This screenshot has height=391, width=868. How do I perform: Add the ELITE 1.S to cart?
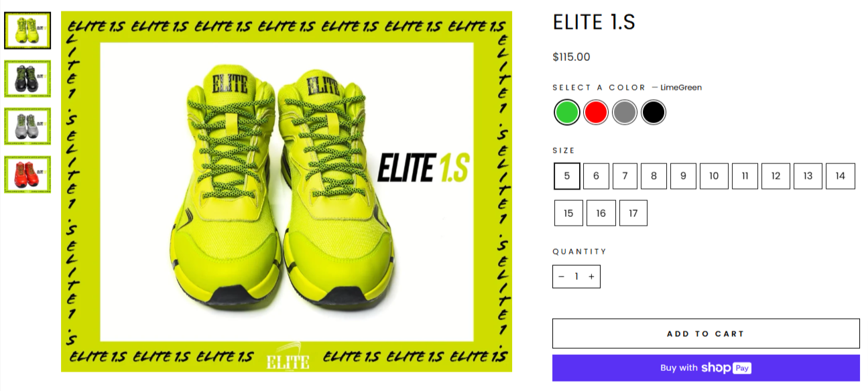tap(706, 333)
